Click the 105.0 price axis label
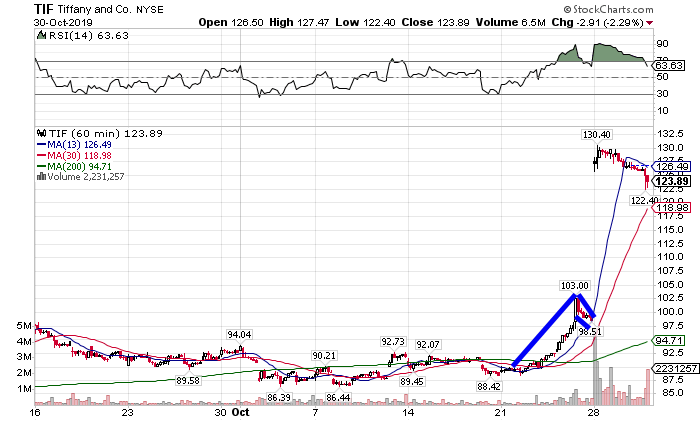The image size is (700, 421). pos(670,284)
